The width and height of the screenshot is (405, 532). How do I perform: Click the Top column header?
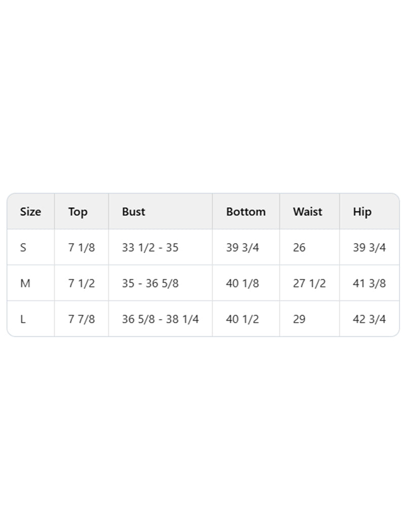78,212
